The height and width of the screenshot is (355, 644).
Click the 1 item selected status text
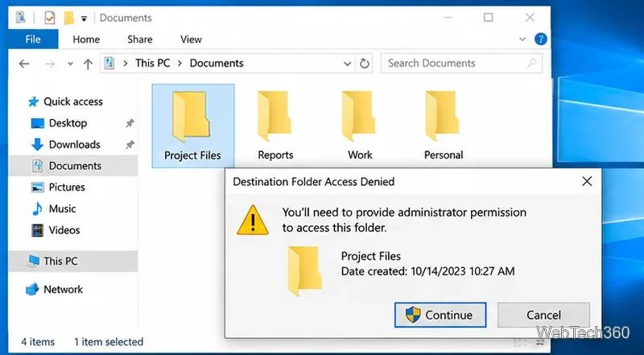[x=109, y=341]
